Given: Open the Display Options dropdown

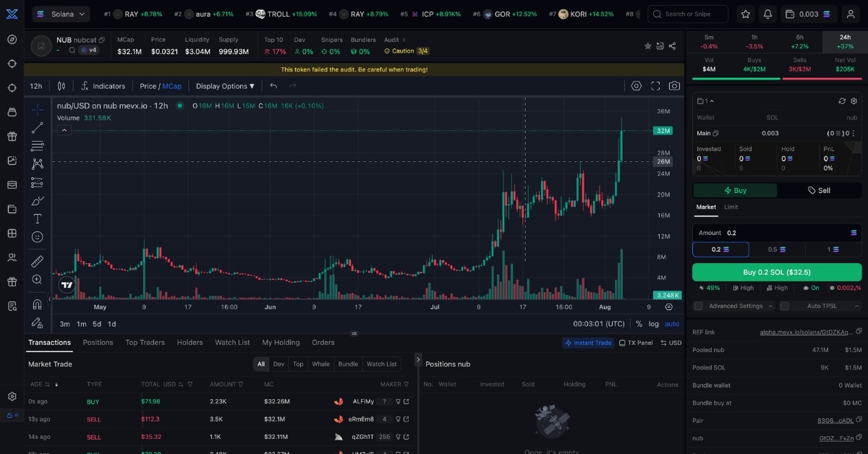Looking at the screenshot, I should 221,85.
